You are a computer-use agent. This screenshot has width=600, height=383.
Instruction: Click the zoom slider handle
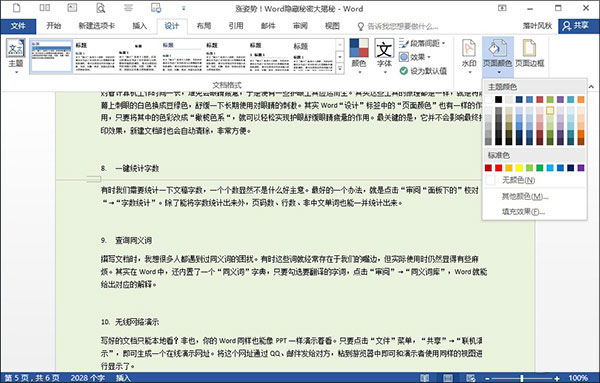coord(522,378)
